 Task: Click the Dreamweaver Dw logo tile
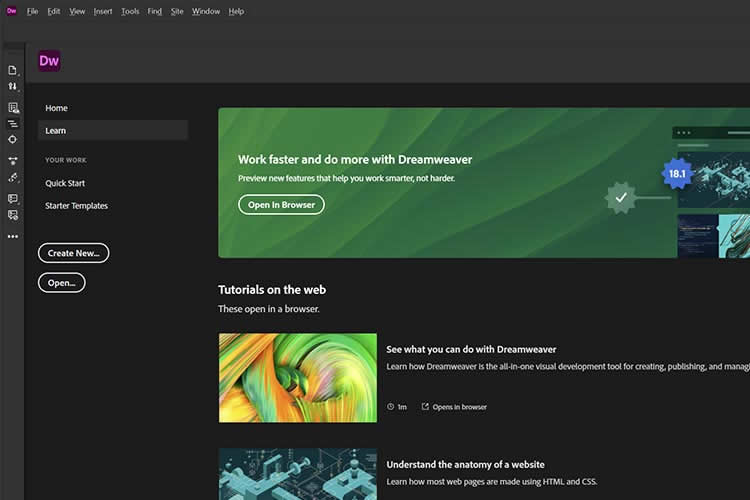click(x=49, y=61)
